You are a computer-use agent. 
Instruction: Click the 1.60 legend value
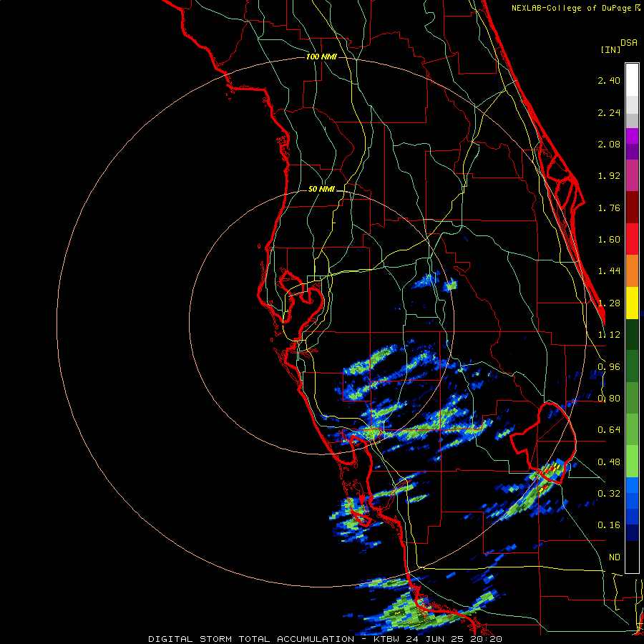[x=609, y=240]
